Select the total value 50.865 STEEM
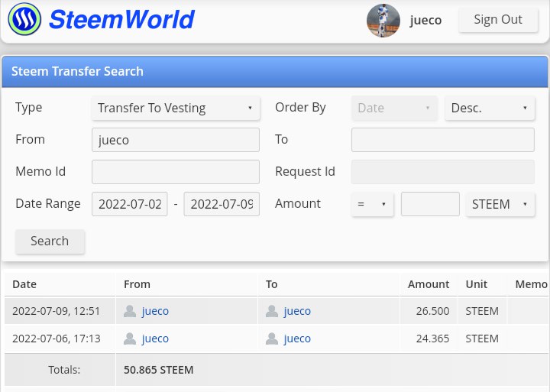 coord(159,370)
